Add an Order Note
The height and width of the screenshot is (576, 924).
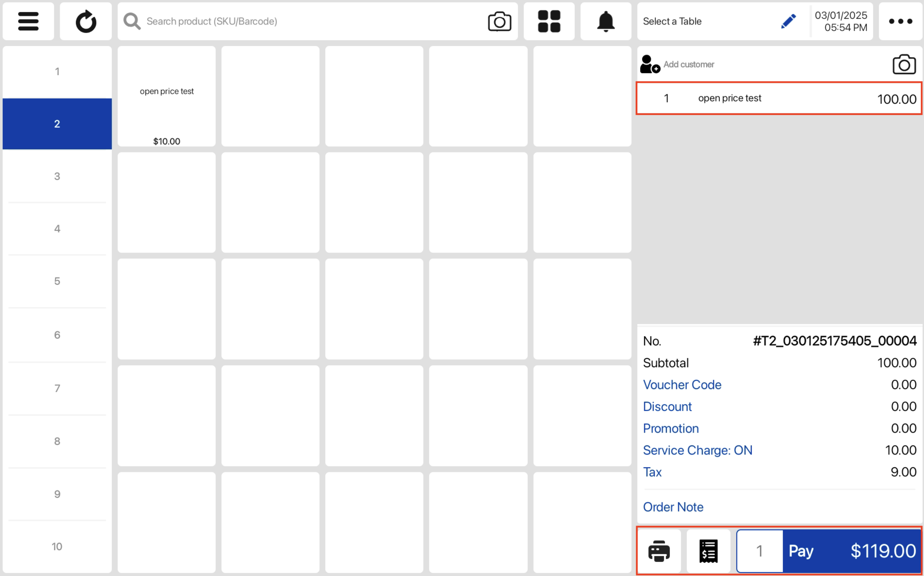click(673, 507)
